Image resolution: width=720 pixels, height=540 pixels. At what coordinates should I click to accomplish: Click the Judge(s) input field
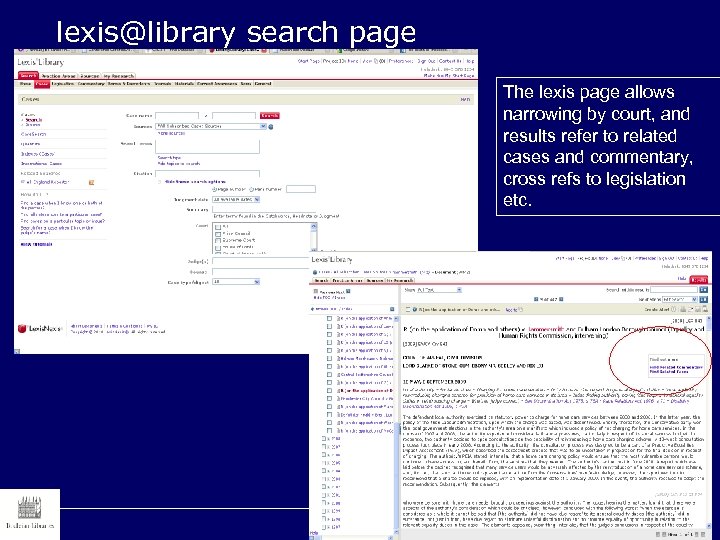pyautogui.click(x=260, y=262)
